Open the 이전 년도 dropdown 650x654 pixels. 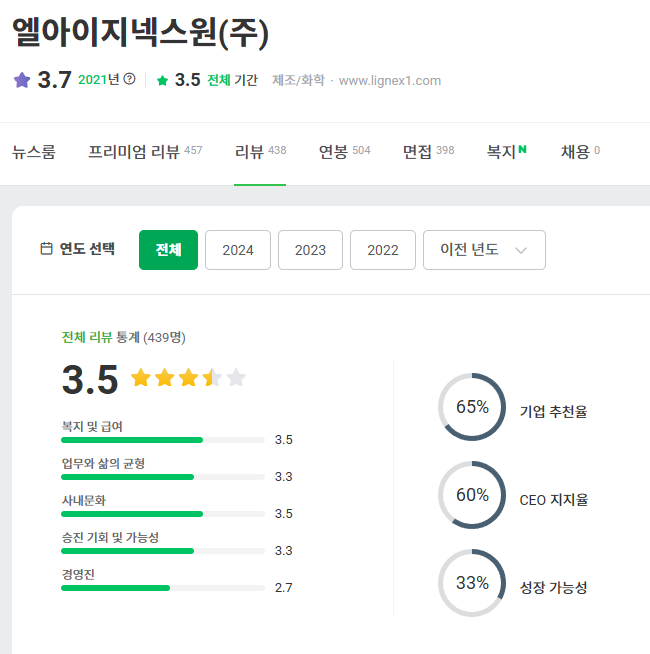pyautogui.click(x=484, y=250)
